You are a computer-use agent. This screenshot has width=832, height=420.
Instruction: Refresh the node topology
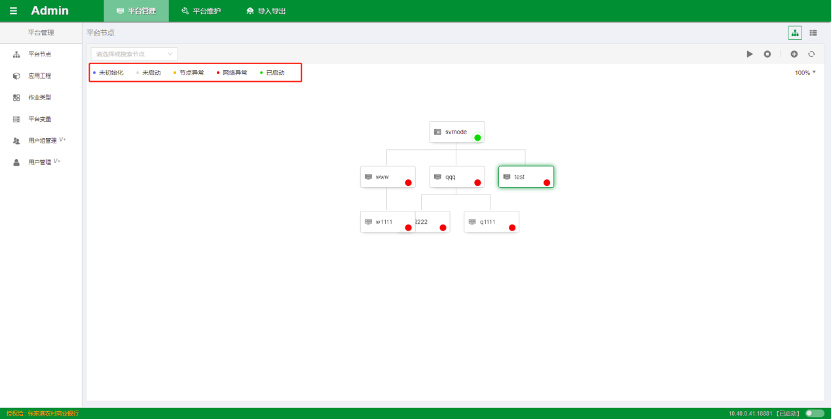tap(811, 54)
